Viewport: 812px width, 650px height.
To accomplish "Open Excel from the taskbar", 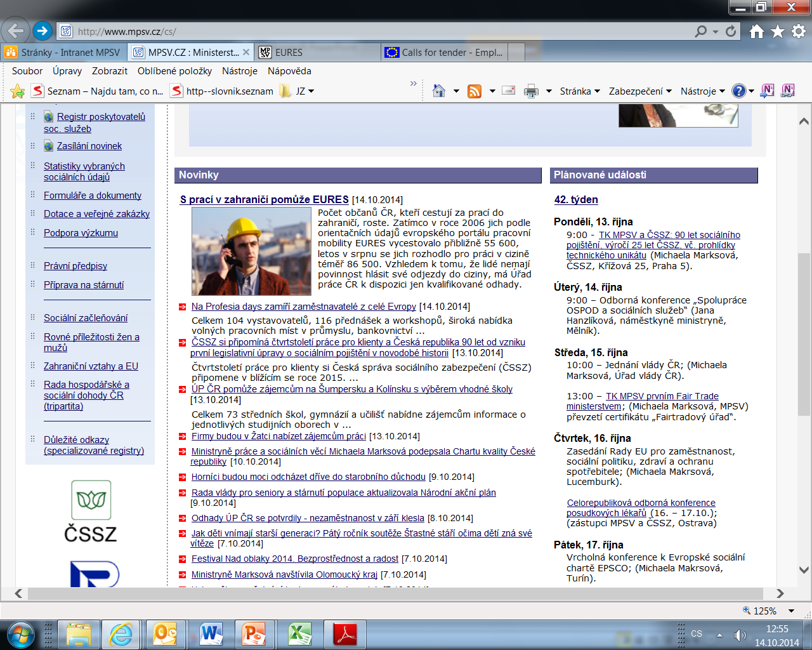I will click(299, 634).
